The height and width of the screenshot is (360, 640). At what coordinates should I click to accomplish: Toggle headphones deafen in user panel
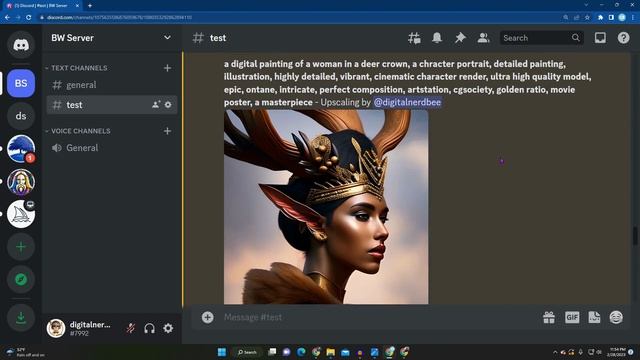pos(149,328)
